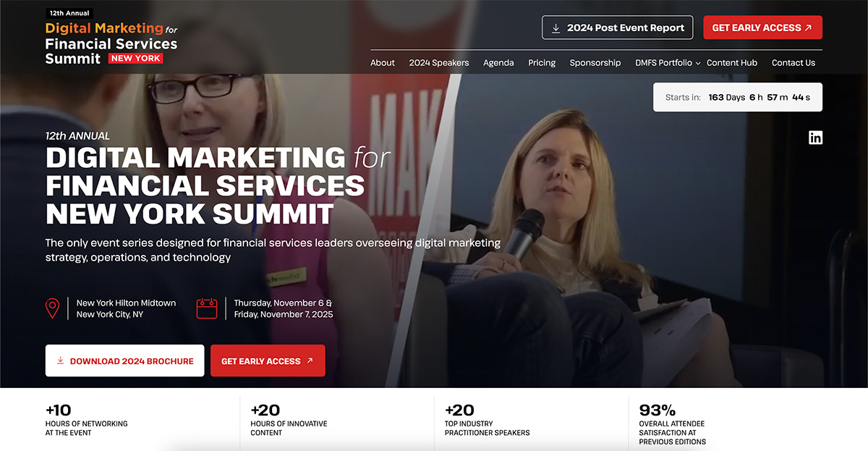Click the download icon in Download 2024 Brochure
Screen dimensions: 868x451
coord(61,361)
